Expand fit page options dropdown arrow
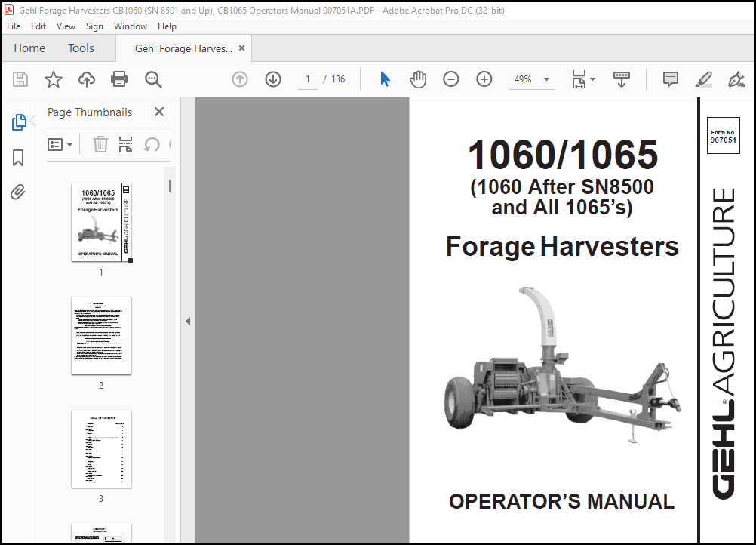Image resolution: width=756 pixels, height=545 pixels. [x=592, y=79]
